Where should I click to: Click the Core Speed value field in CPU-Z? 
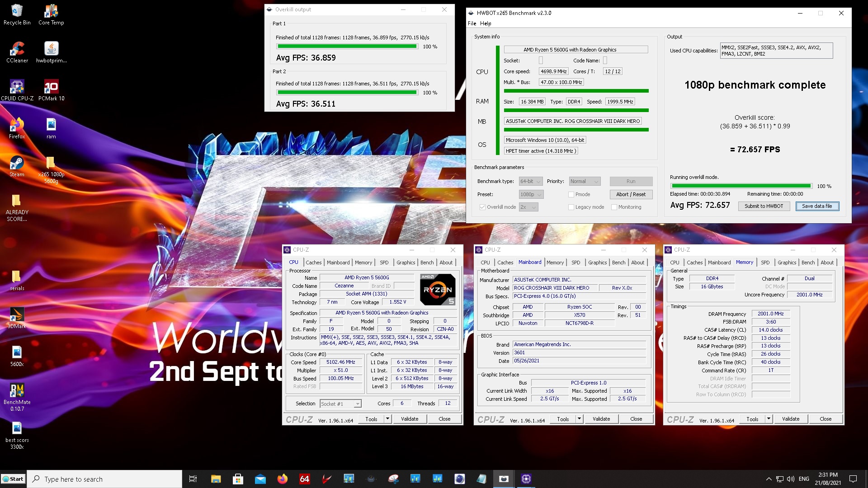[341, 362]
